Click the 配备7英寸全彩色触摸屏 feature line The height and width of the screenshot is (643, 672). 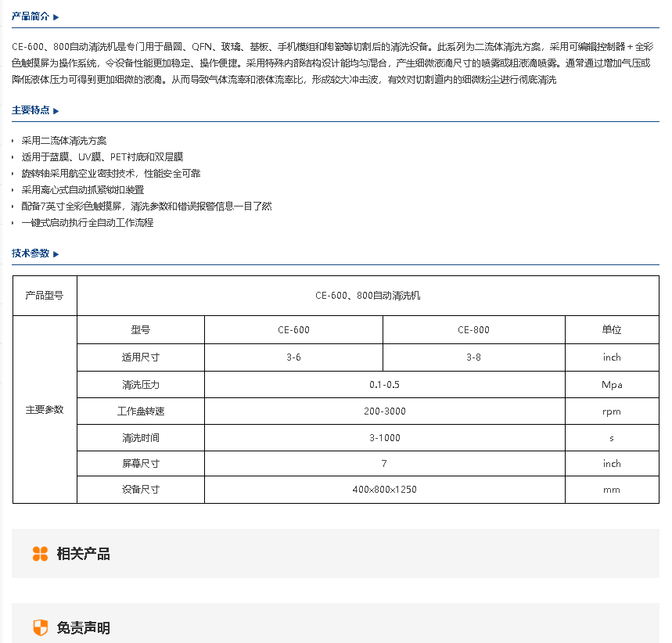[146, 207]
